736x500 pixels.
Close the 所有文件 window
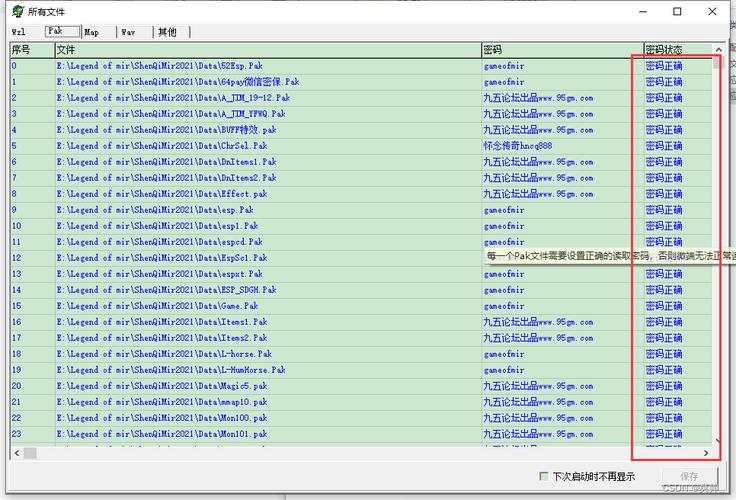click(712, 11)
